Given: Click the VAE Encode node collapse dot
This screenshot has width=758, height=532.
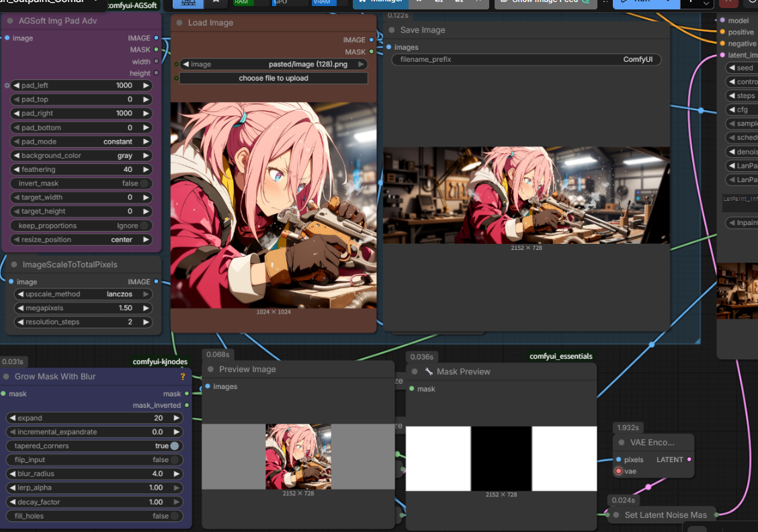Looking at the screenshot, I should (x=622, y=443).
